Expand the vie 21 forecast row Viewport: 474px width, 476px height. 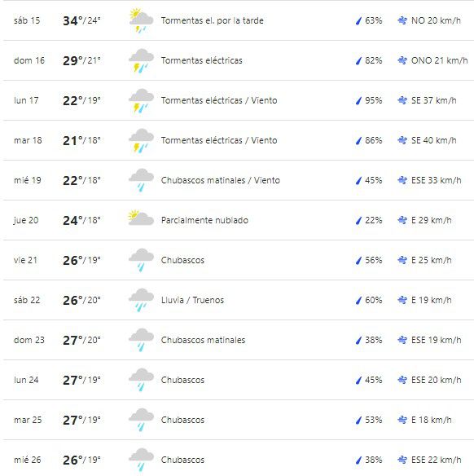point(239,260)
